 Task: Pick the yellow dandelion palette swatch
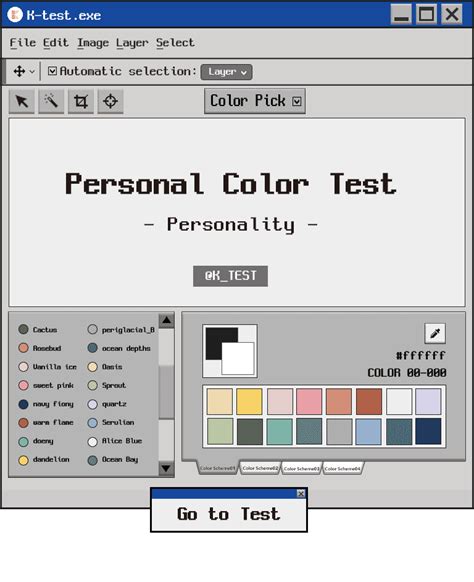tap(249, 401)
